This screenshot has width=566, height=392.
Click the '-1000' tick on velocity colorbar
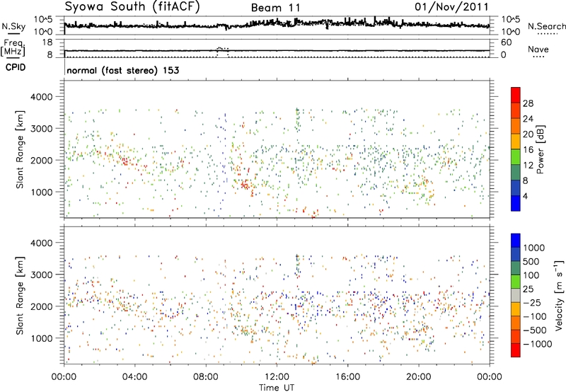(538, 344)
